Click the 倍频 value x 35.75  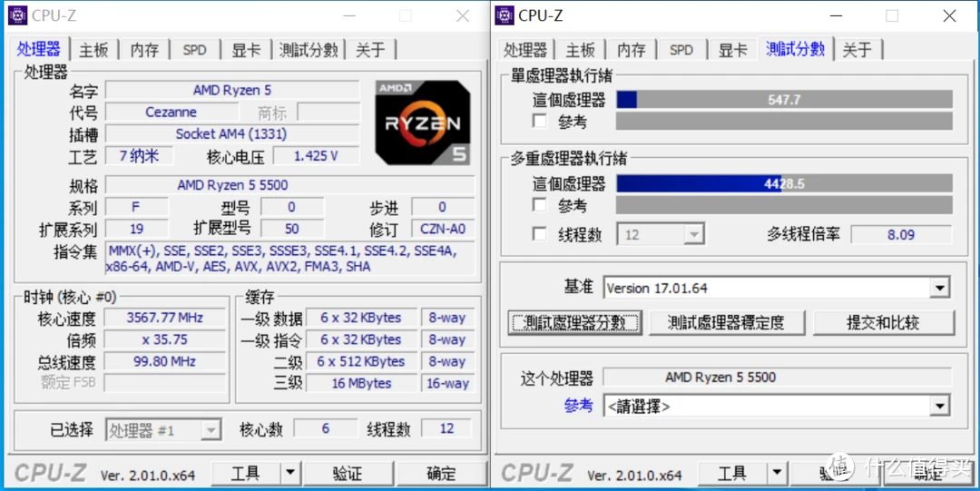(x=165, y=339)
